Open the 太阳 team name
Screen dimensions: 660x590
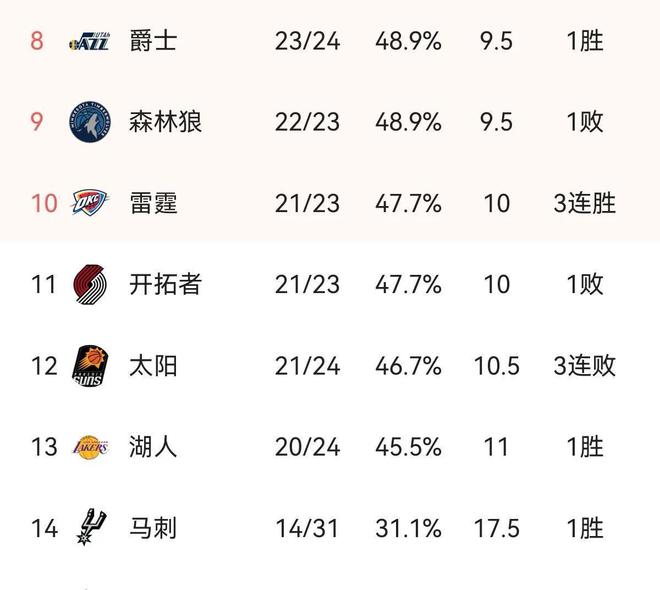click(153, 366)
